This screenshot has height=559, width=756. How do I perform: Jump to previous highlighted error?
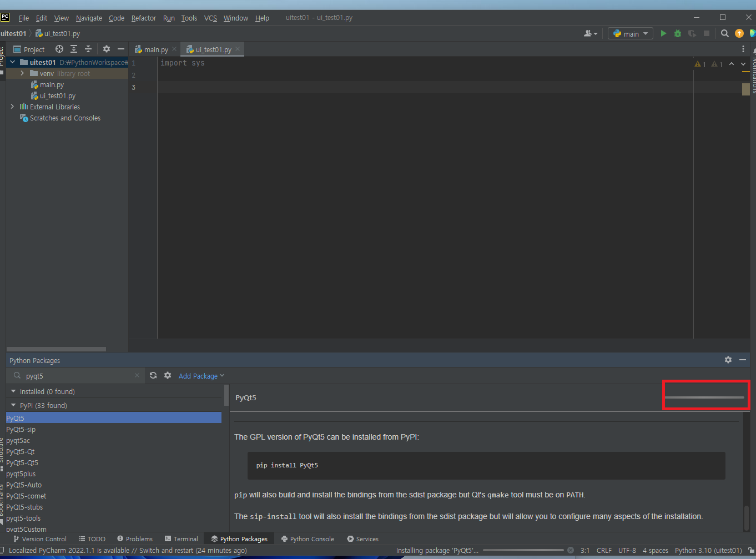[x=732, y=64]
